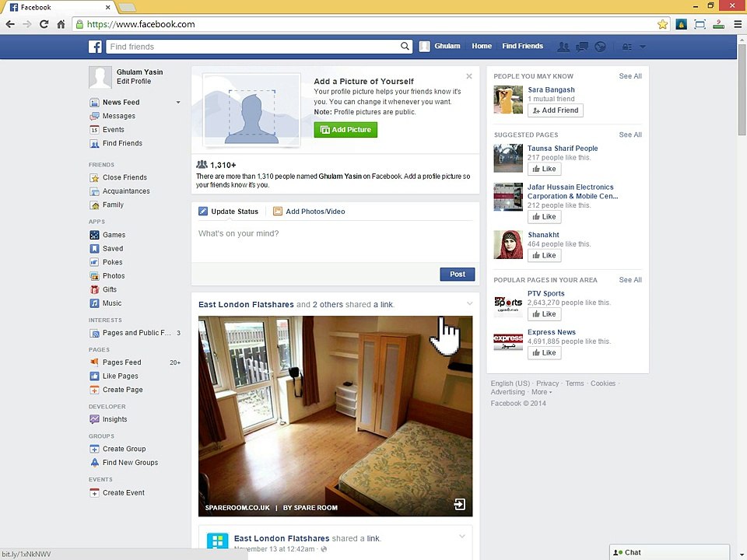Click the Create Event icon
The height and width of the screenshot is (560, 747).
point(94,493)
